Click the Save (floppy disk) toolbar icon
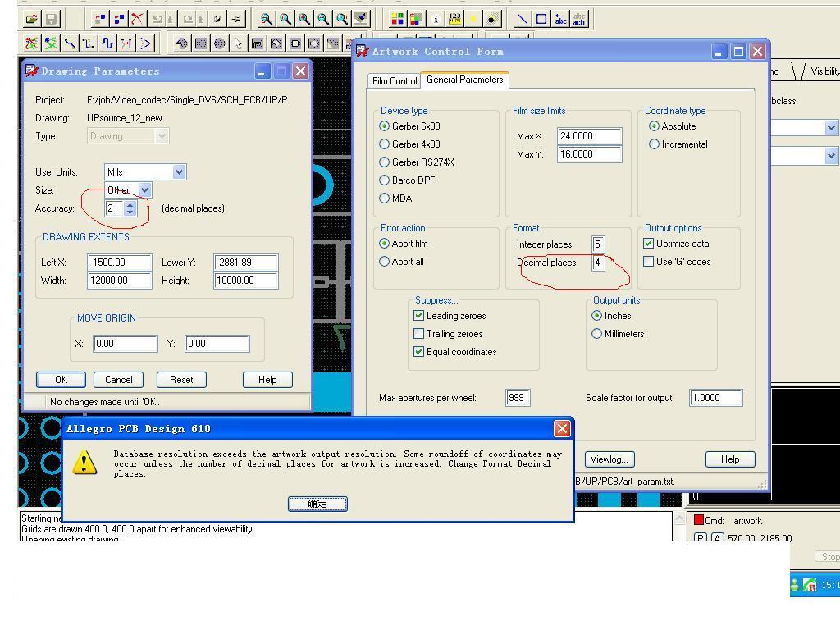840x630 pixels. coord(51,20)
